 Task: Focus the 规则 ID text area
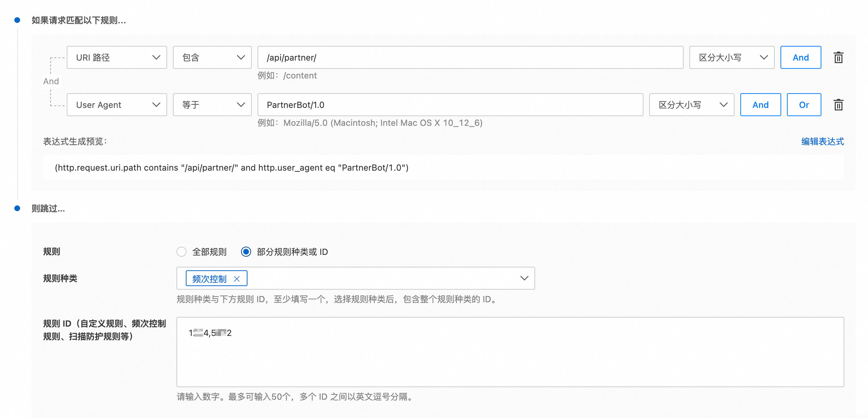coord(510,352)
